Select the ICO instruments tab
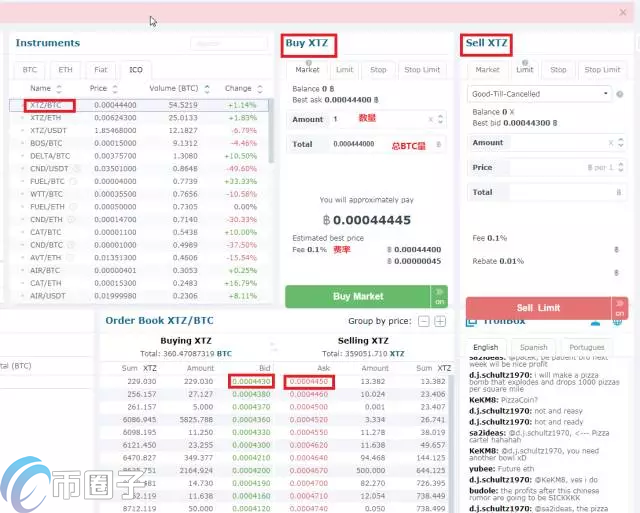The width and height of the screenshot is (640, 513). tap(136, 70)
